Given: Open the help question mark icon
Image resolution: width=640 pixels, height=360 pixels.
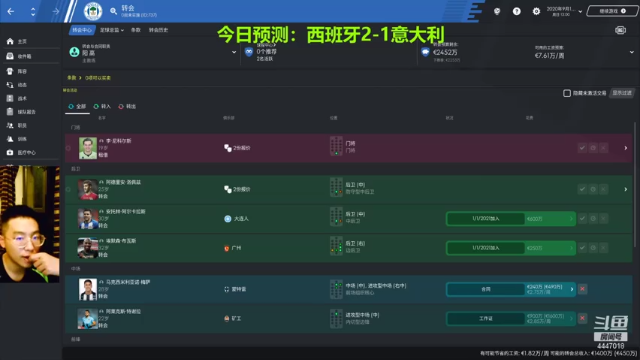Looking at the screenshot, I should pos(517,11).
